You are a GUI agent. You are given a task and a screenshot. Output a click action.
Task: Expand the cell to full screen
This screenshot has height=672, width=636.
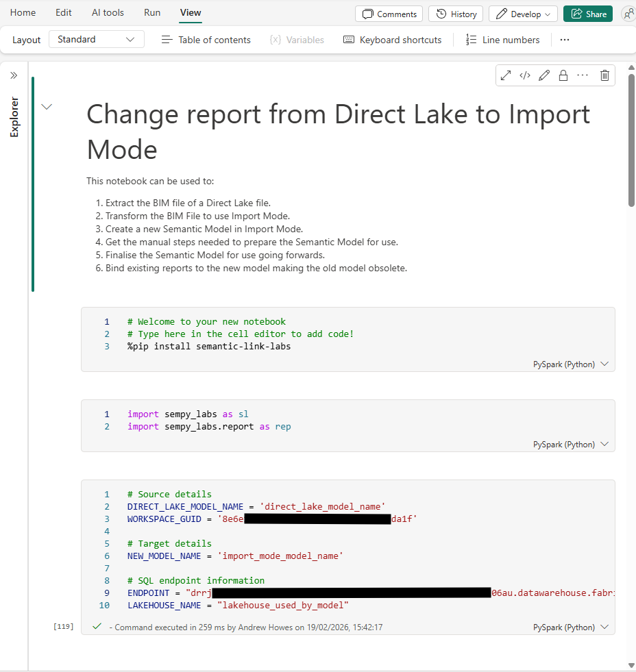tap(505, 75)
